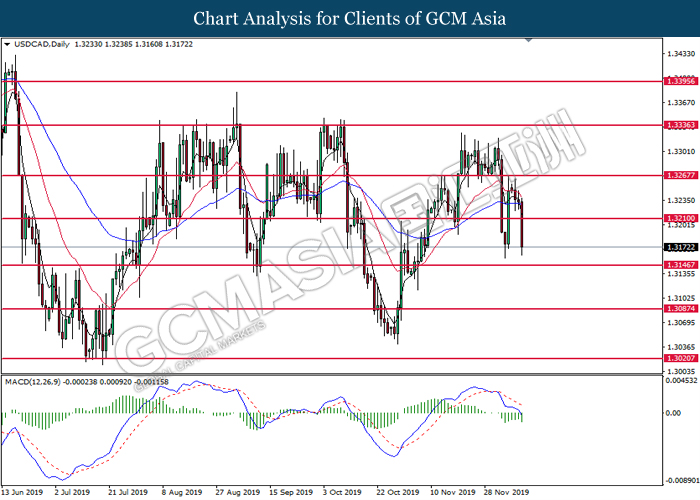Click the MACD(12,26,9) indicator label
Image resolution: width=700 pixels, height=500 pixels.
[32, 382]
